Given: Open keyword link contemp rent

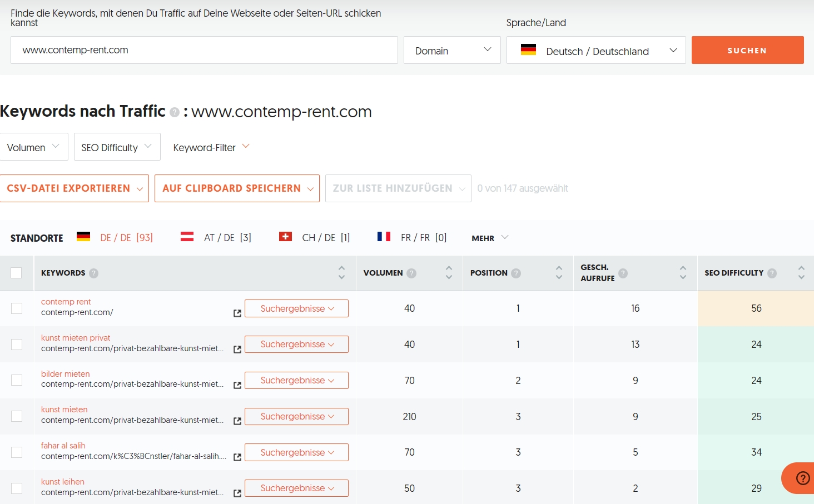Looking at the screenshot, I should [66, 302].
